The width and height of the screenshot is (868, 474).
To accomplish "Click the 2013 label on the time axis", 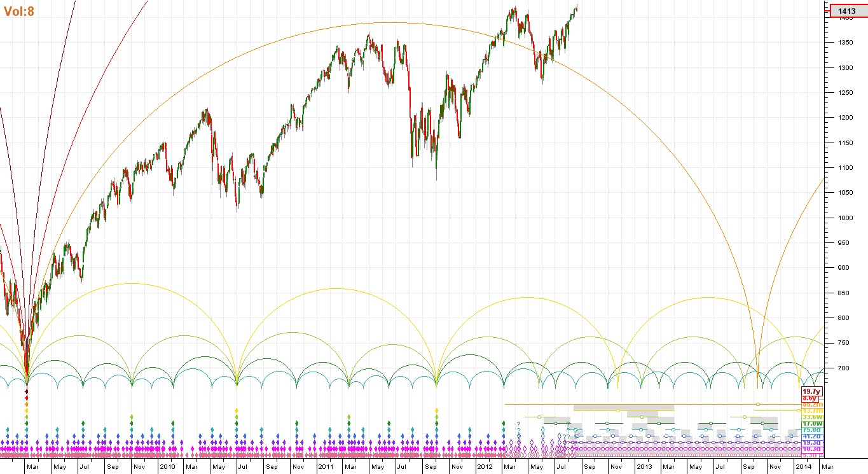I will coord(644,467).
